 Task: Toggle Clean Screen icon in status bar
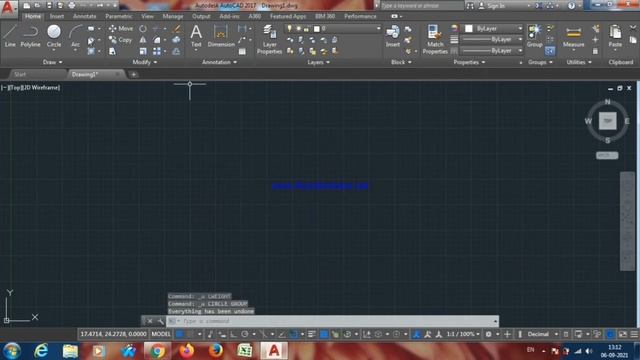[622, 334]
